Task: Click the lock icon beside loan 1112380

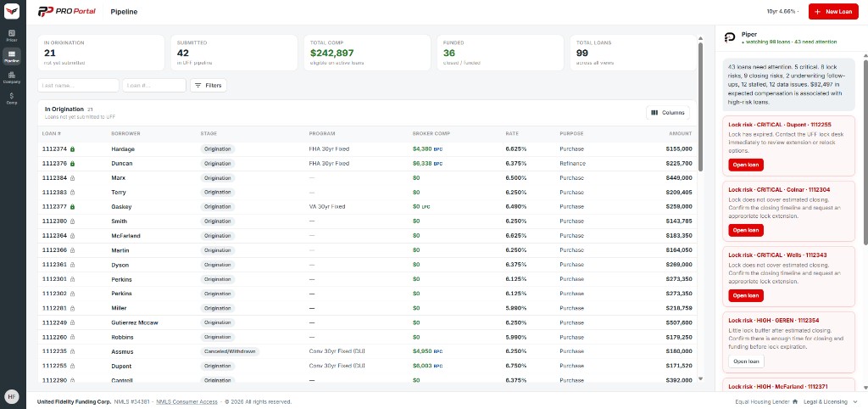Action: point(73,221)
